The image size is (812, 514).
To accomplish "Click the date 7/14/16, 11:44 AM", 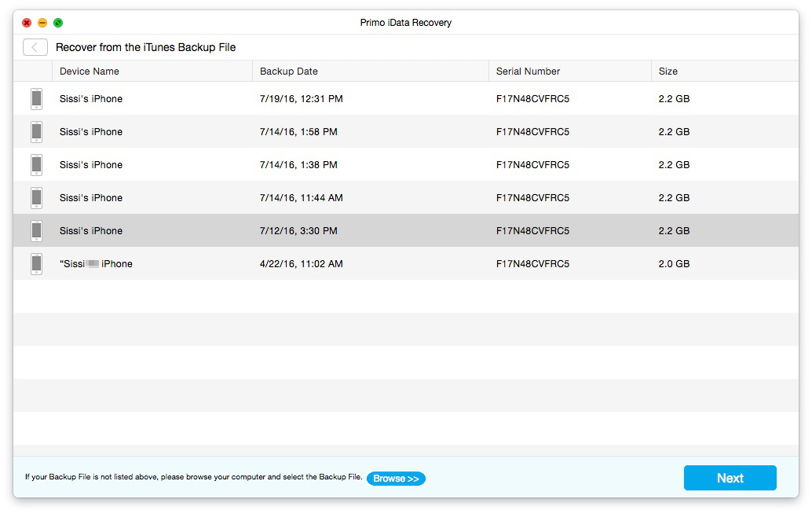I will 302,198.
